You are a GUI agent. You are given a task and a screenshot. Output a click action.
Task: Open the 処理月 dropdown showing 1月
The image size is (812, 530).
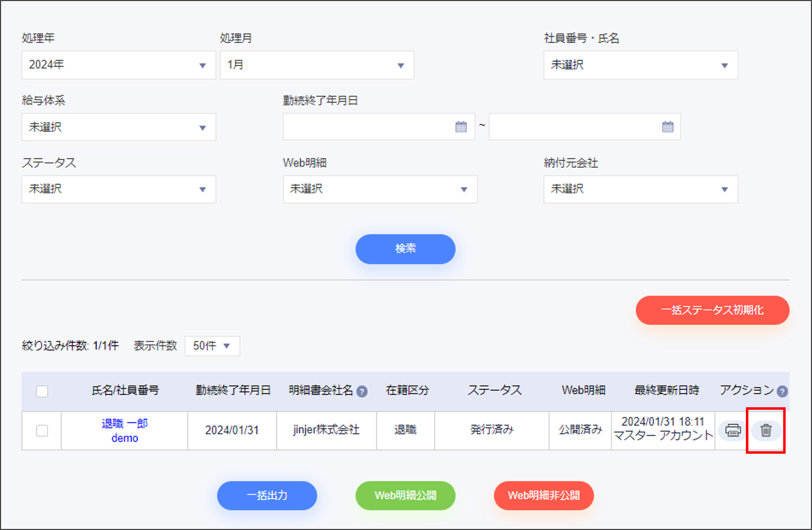(317, 65)
